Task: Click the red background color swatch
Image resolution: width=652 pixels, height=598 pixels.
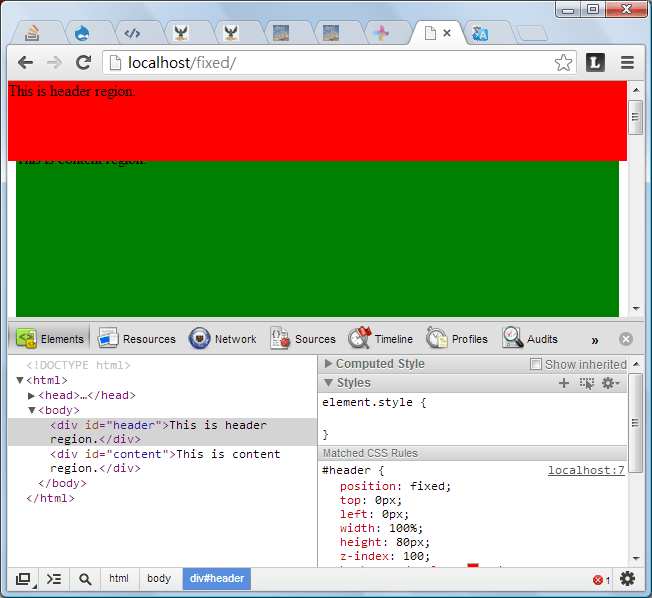Action: coord(473,567)
